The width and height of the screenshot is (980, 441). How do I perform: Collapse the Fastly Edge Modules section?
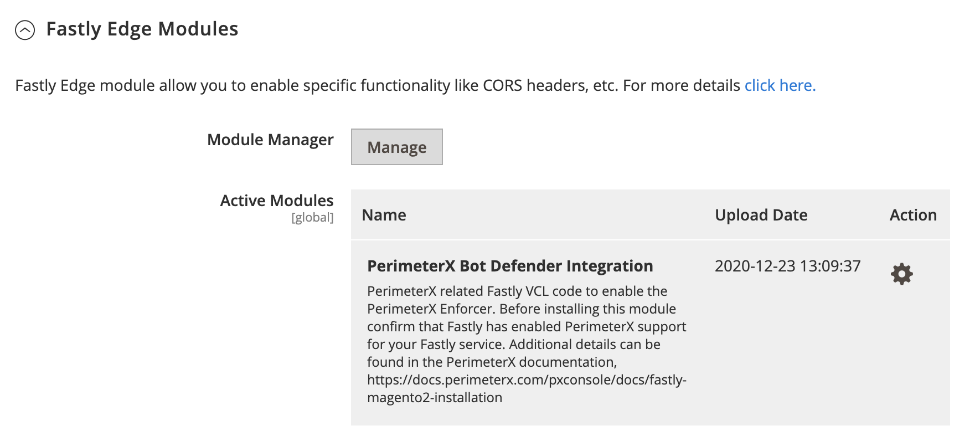coord(25,30)
